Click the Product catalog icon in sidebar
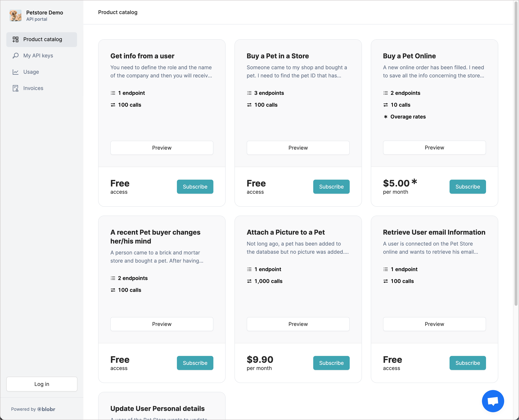This screenshot has height=420, width=519. 15,39
